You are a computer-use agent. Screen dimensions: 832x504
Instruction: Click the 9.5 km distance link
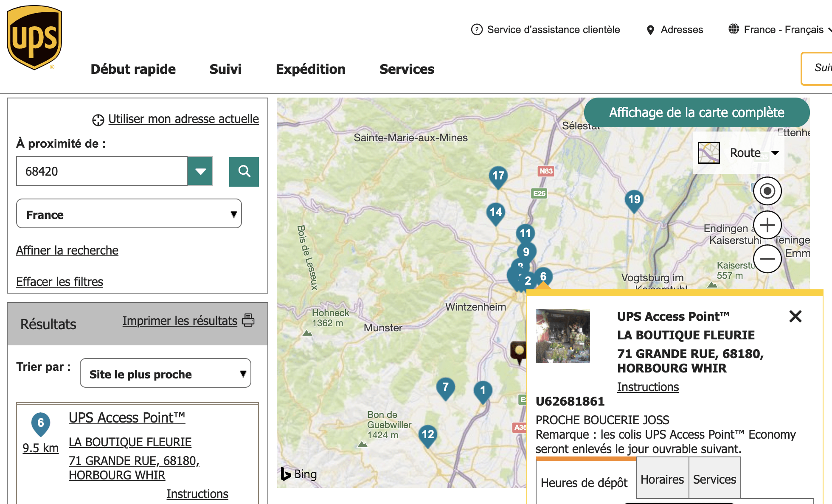[x=40, y=448]
